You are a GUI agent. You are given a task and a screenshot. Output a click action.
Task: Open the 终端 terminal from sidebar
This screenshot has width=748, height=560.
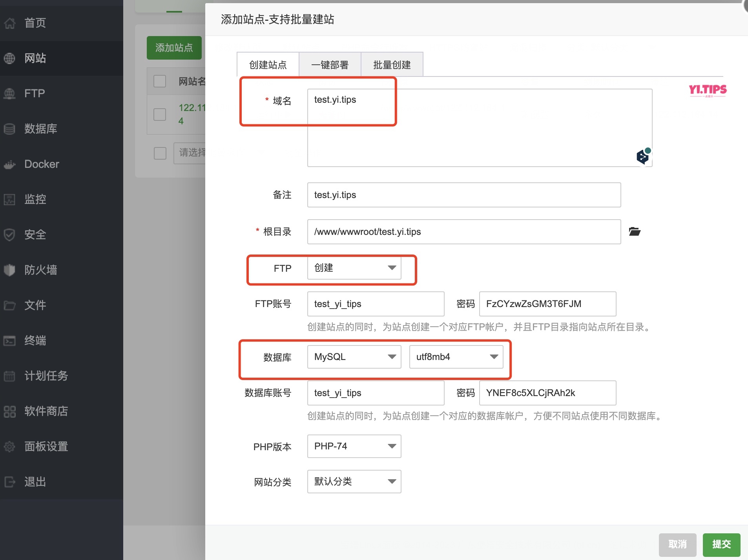[35, 340]
